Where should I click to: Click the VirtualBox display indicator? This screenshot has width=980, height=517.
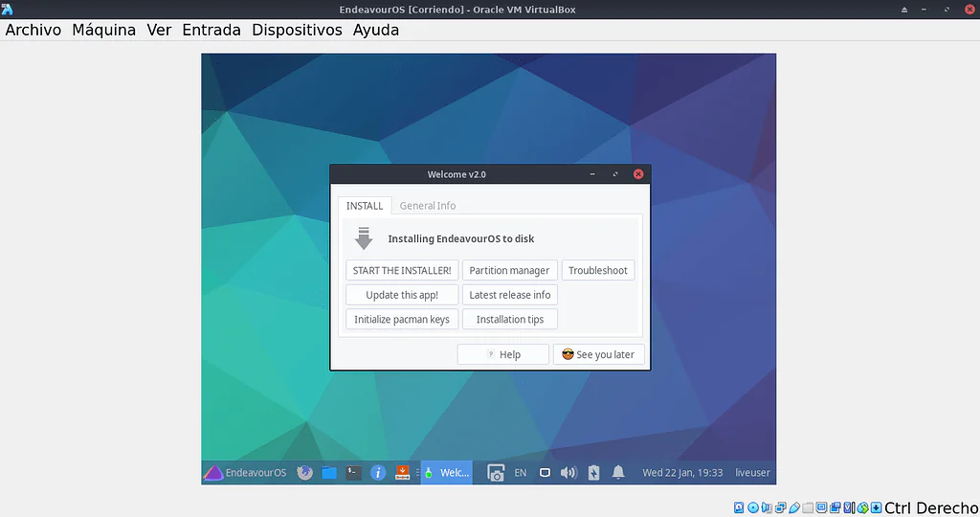pos(821,507)
